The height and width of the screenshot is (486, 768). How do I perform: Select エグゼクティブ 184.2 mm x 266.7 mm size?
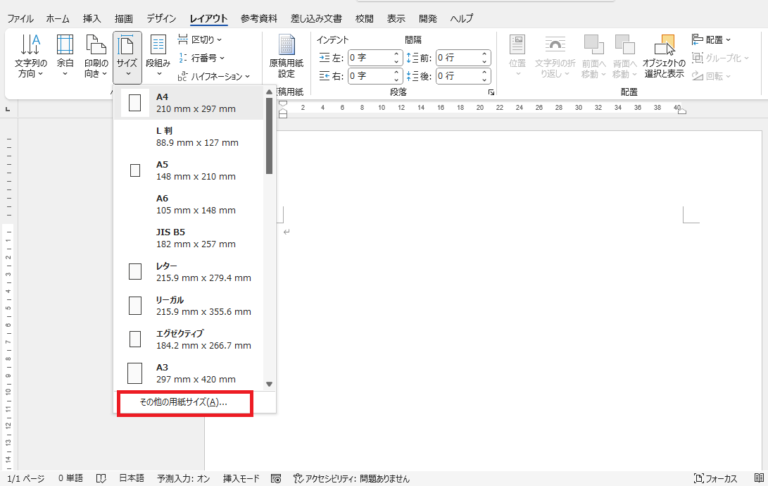189,340
